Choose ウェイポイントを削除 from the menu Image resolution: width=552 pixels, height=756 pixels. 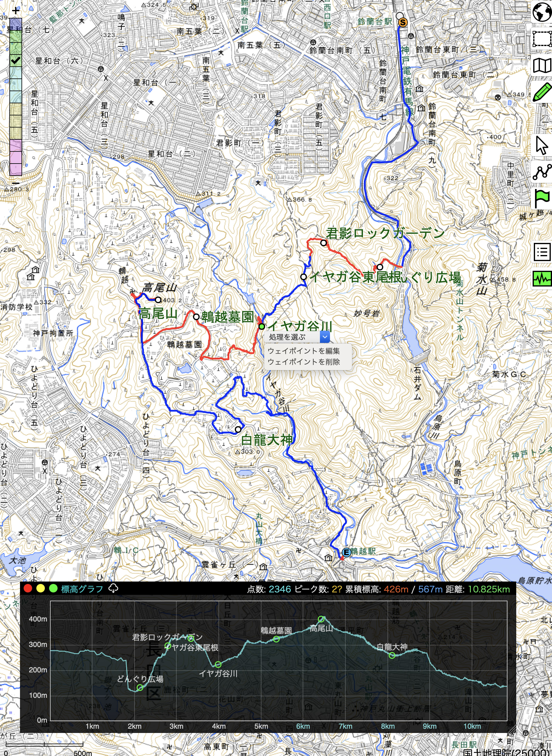coord(303,362)
